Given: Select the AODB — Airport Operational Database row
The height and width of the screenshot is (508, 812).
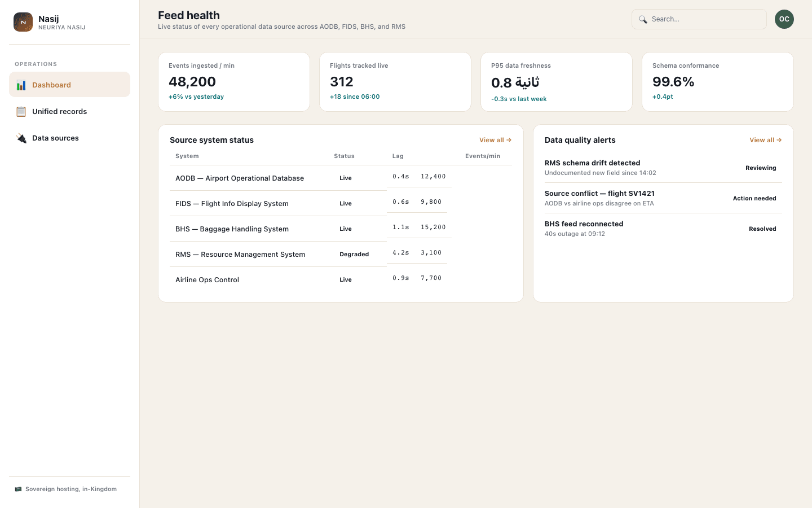Looking at the screenshot, I should [x=341, y=178].
